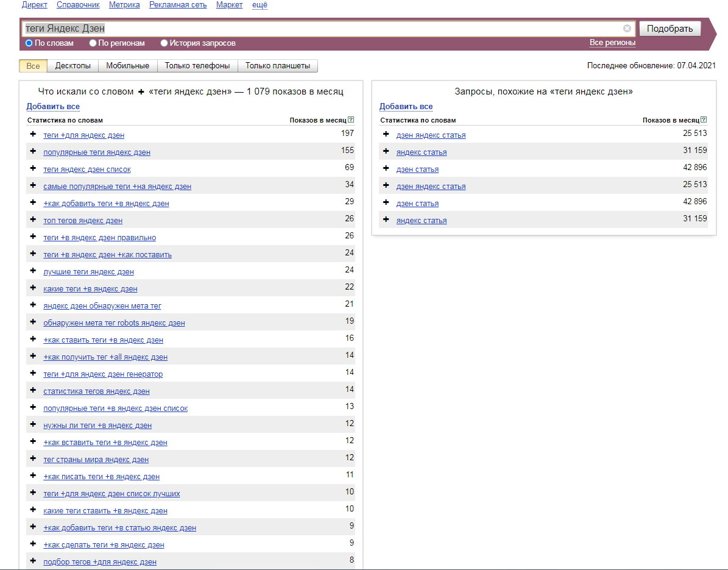Image resolution: width=728 pixels, height=570 pixels.
Task: Open the 'Директ' top menu link
Action: (x=34, y=5)
